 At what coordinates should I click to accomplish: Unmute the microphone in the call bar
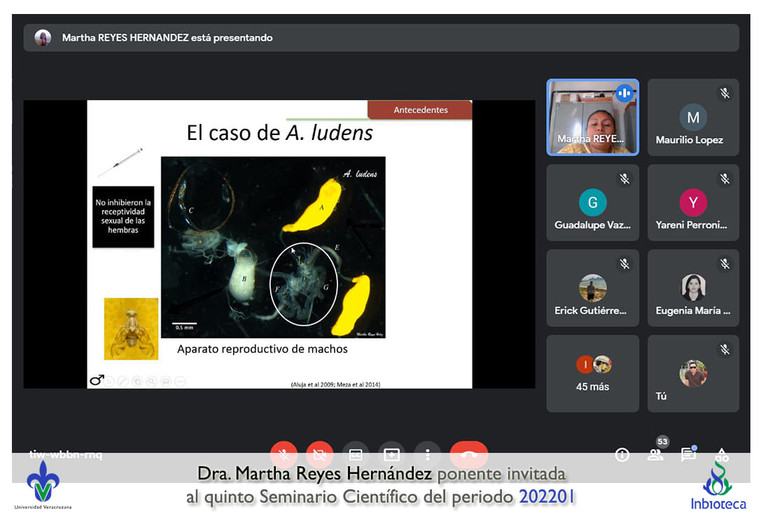pyautogui.click(x=284, y=454)
